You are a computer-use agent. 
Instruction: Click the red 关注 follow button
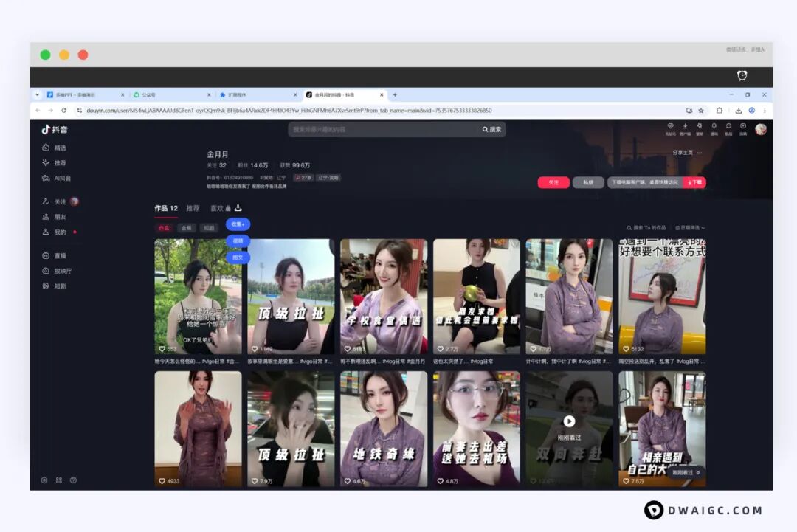553,182
